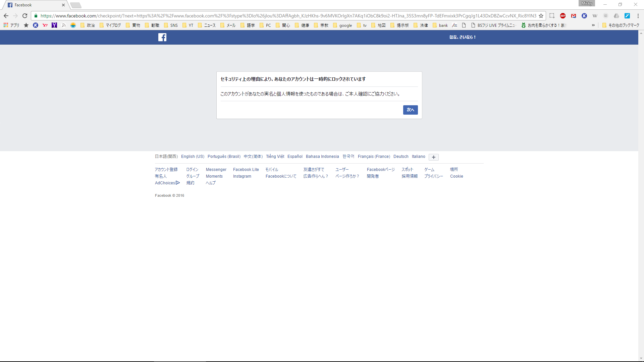Show hidden bookmarks with the » chevron
Screen dimensions: 644x362
pyautogui.click(x=593, y=25)
